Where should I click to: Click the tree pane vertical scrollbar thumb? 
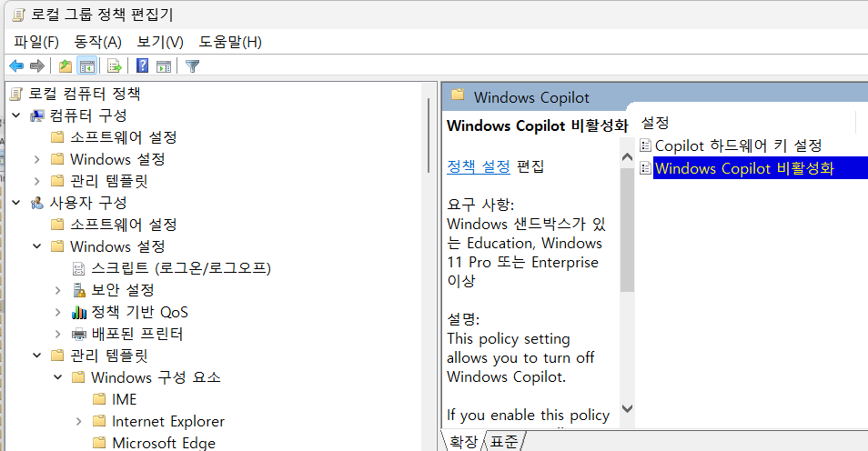pos(429,135)
